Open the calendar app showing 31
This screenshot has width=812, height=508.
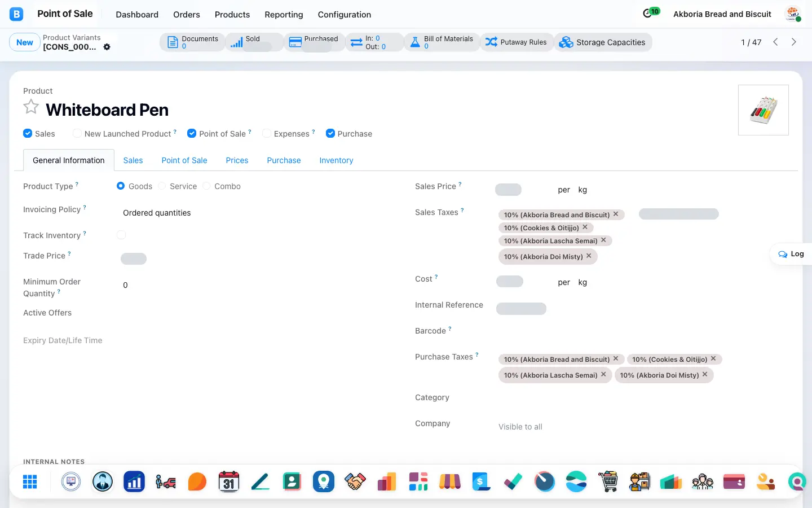pos(229,481)
